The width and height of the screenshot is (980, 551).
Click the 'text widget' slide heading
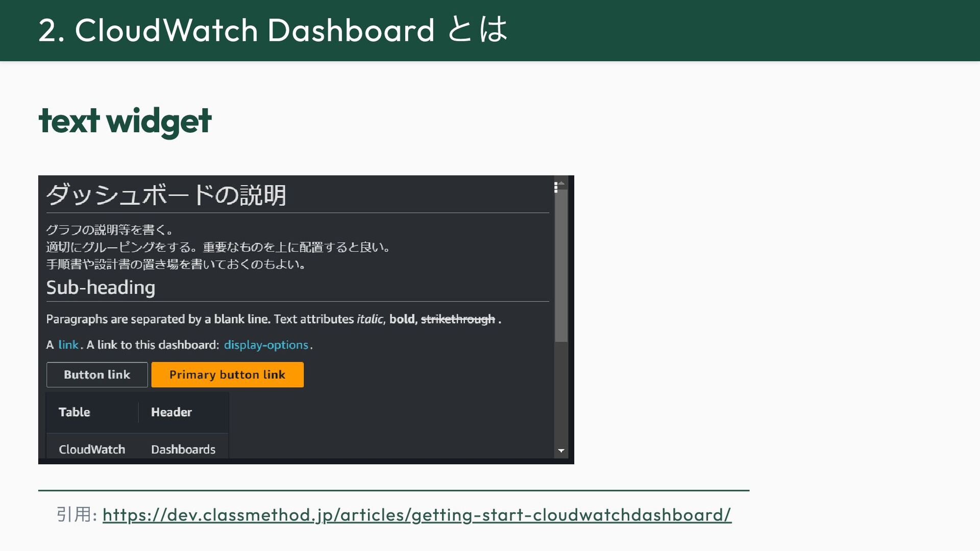point(125,121)
